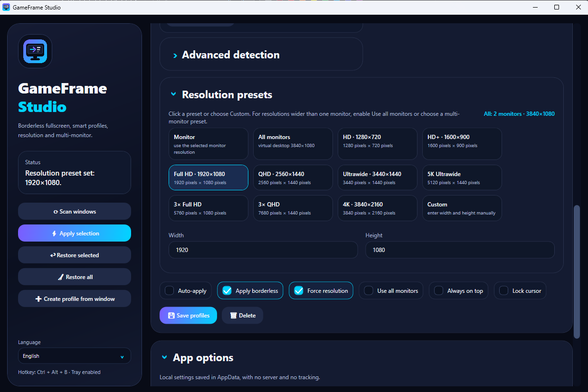588x392 pixels.
Task: Click the All: 2 monitors 3840×1080 text
Action: click(x=519, y=114)
